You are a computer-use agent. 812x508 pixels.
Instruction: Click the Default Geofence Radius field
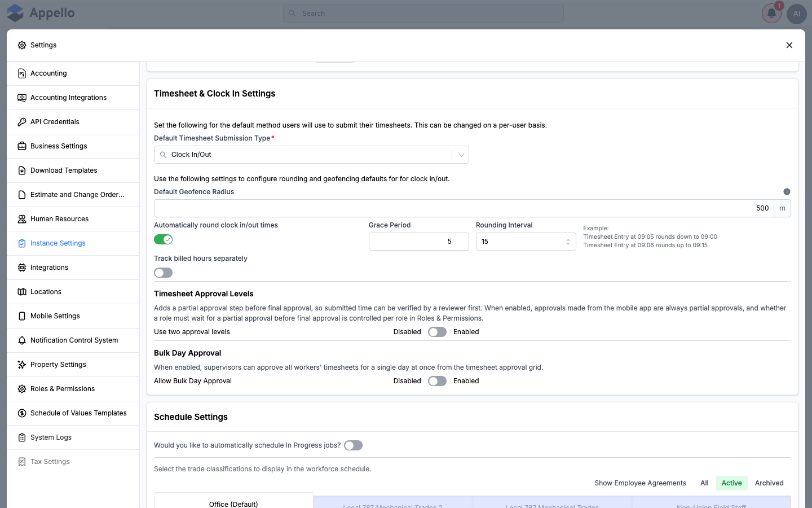pos(464,208)
